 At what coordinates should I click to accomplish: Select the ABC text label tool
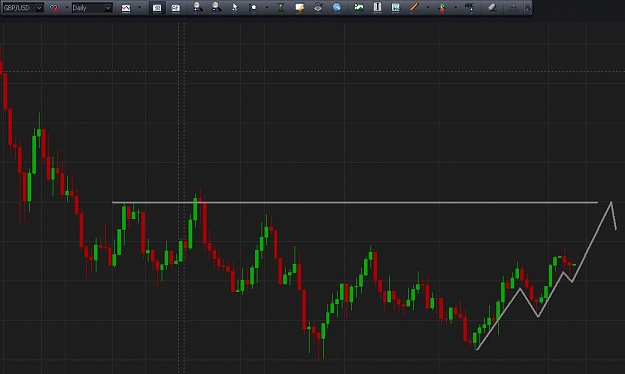[x=470, y=7]
